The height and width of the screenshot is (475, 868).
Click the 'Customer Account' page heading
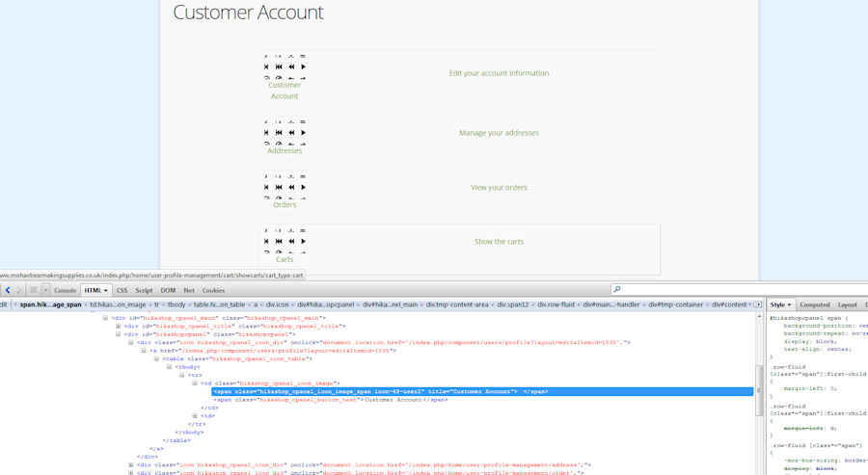pyautogui.click(x=248, y=13)
